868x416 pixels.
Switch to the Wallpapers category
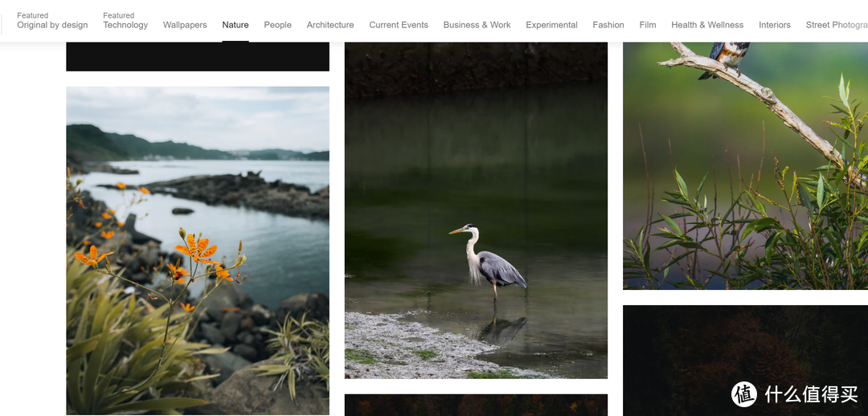tap(185, 25)
